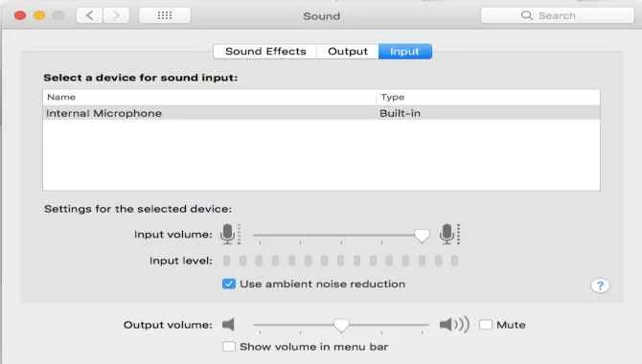Disable Use ambient noise reduction
Screen dimensions: 642x364
[229, 284]
